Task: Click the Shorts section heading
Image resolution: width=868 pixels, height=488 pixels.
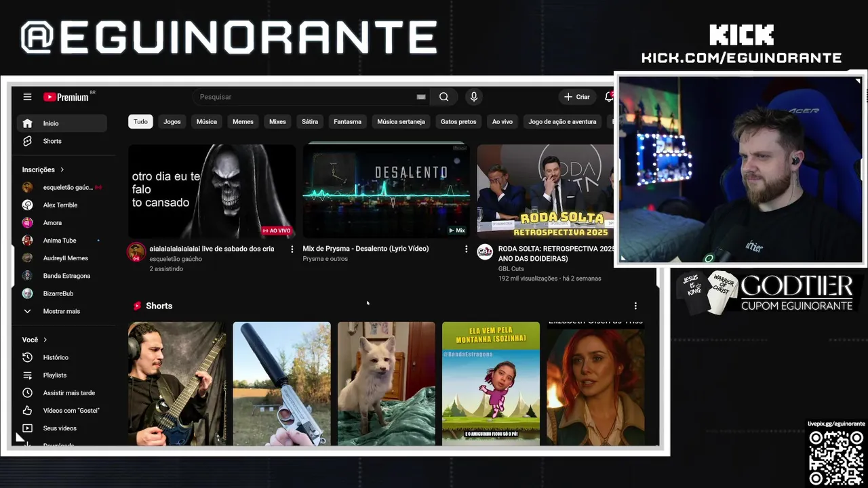Action: click(159, 306)
